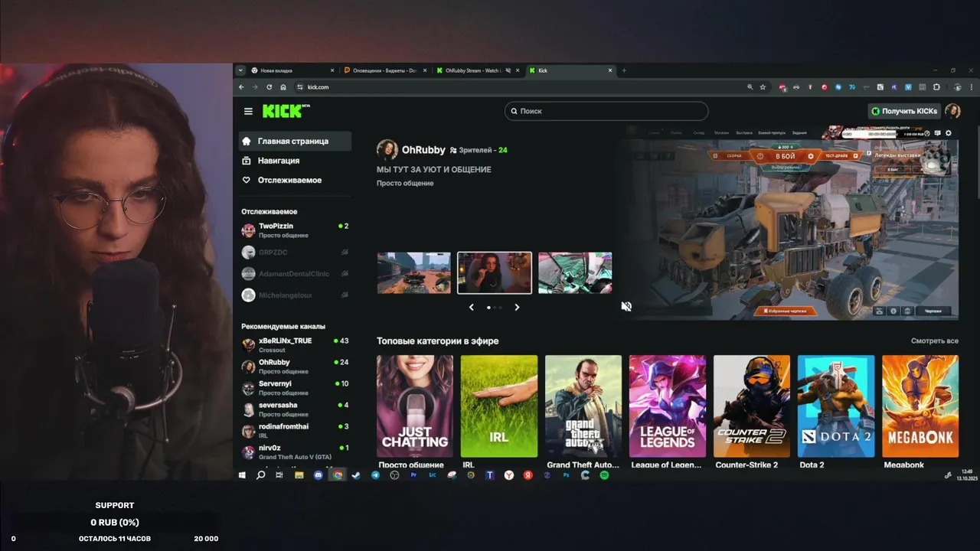
Task: Click the Смотреть все link
Action: pyautogui.click(x=935, y=341)
